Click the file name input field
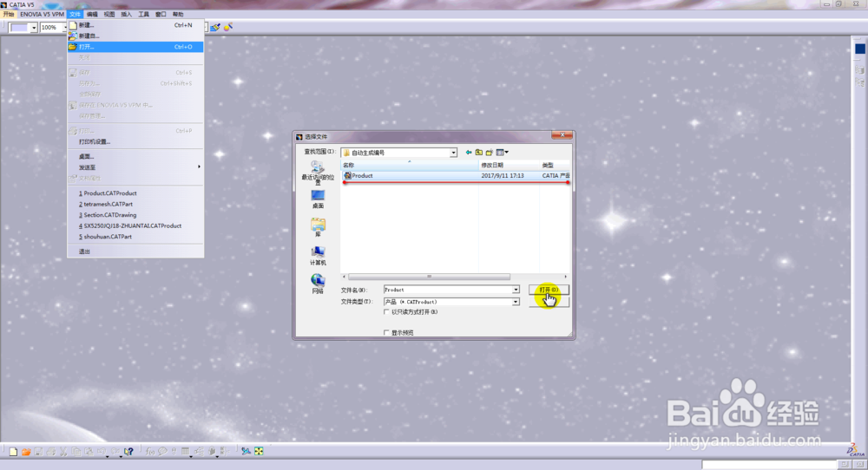Image resolution: width=868 pixels, height=470 pixels. 447,290
